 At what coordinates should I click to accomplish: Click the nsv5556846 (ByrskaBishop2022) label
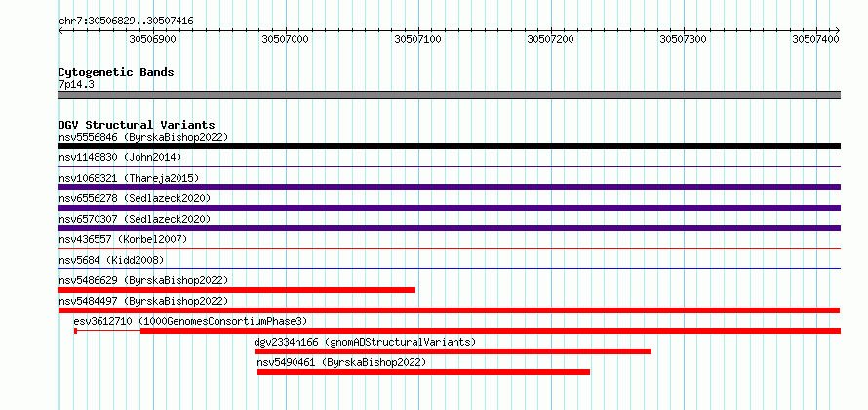pos(143,137)
